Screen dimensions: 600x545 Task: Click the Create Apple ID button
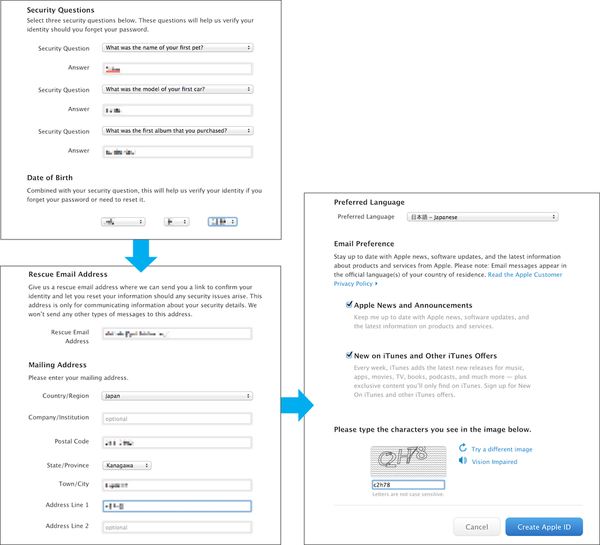point(544,527)
